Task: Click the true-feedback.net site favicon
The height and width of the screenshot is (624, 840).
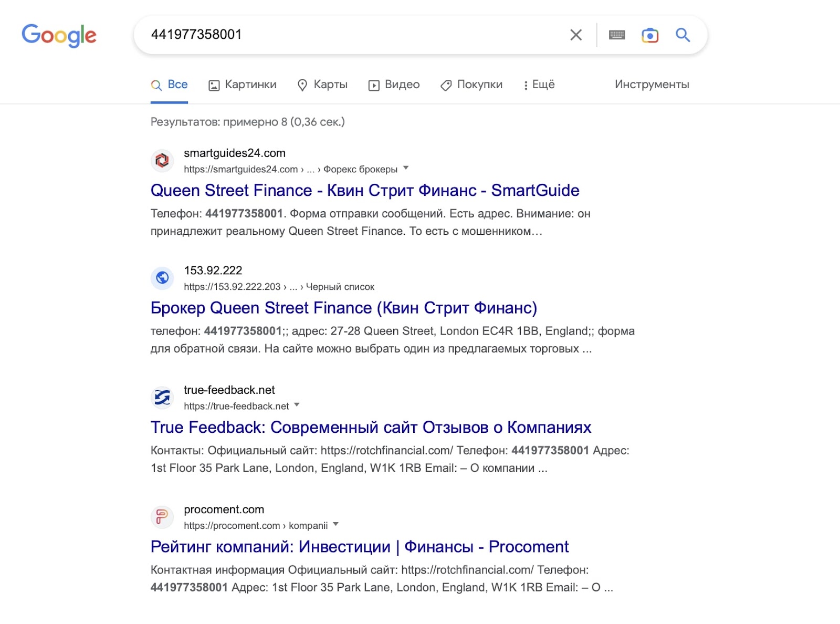Action: pos(162,397)
